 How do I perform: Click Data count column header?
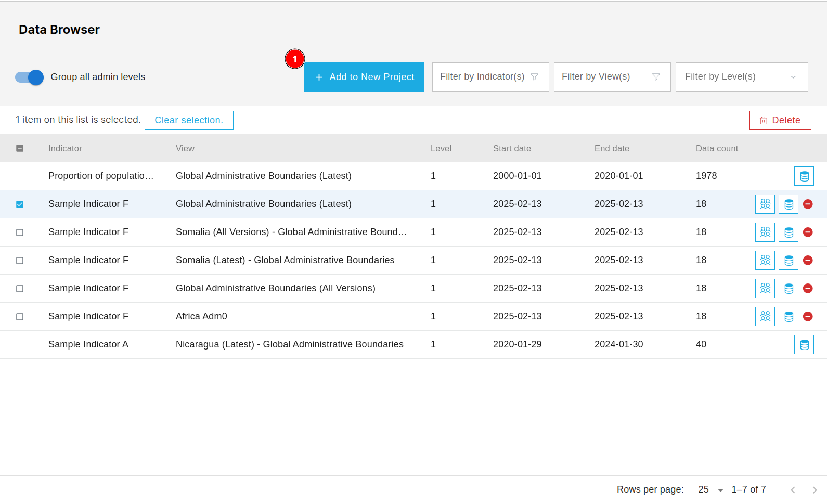(x=717, y=148)
